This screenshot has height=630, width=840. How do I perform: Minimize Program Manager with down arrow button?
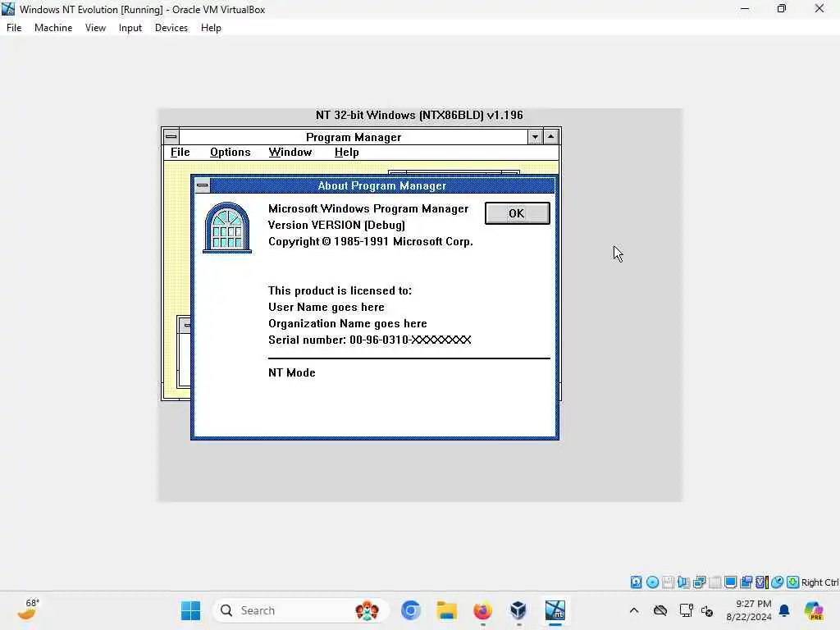click(535, 137)
